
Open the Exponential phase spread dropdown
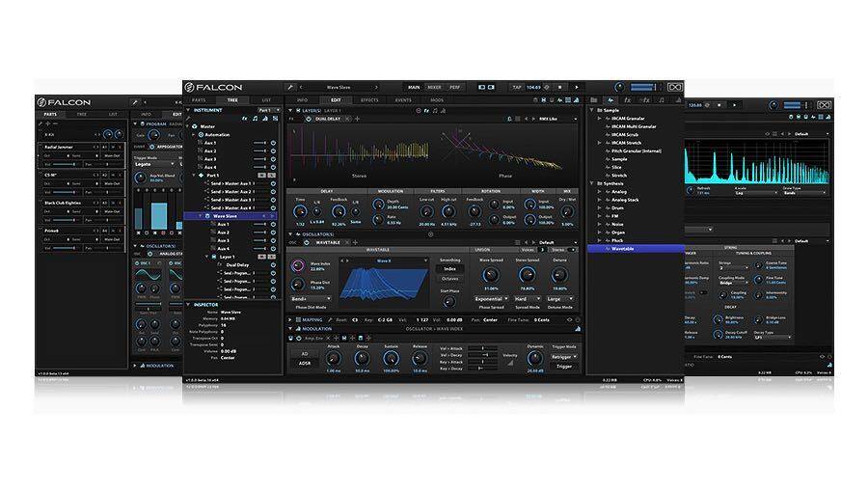tap(492, 299)
